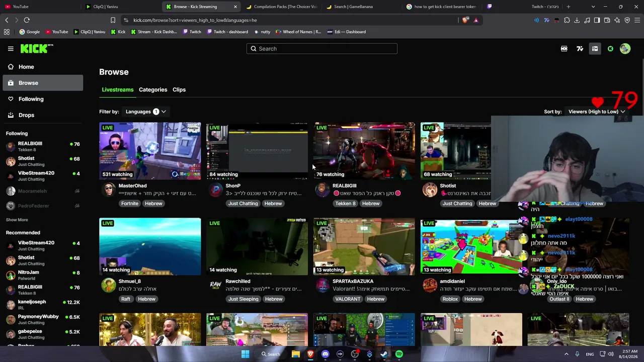644x362 pixels.
Task: Switch to the Categories tab
Action: [153, 89]
